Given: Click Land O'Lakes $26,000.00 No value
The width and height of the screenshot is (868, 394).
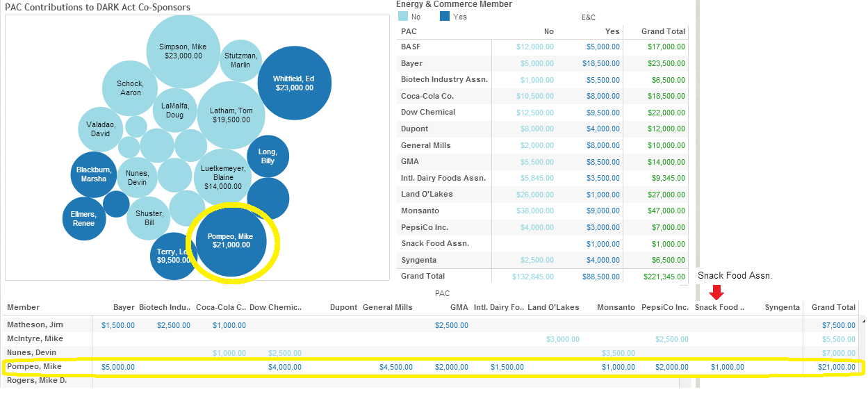Looking at the screenshot, I should click(535, 194).
